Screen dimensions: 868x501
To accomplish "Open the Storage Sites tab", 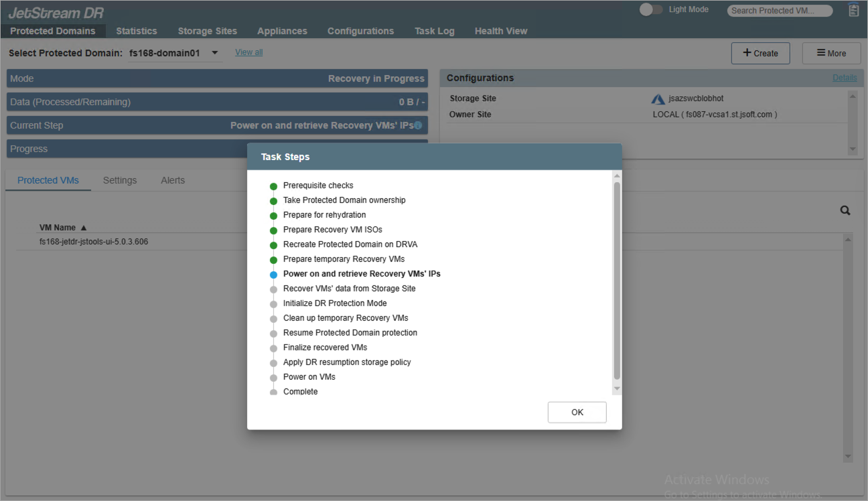I will click(x=207, y=31).
